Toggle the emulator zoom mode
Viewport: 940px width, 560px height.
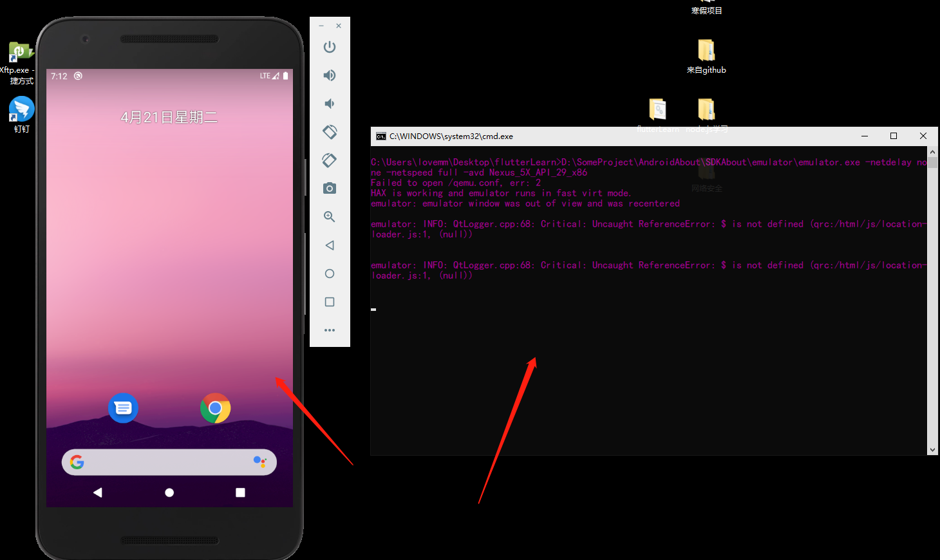pos(329,217)
